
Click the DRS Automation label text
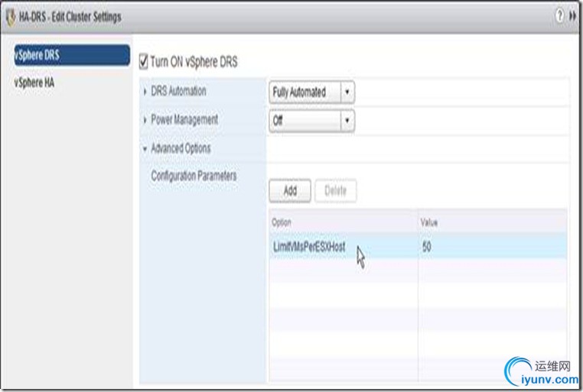(178, 91)
